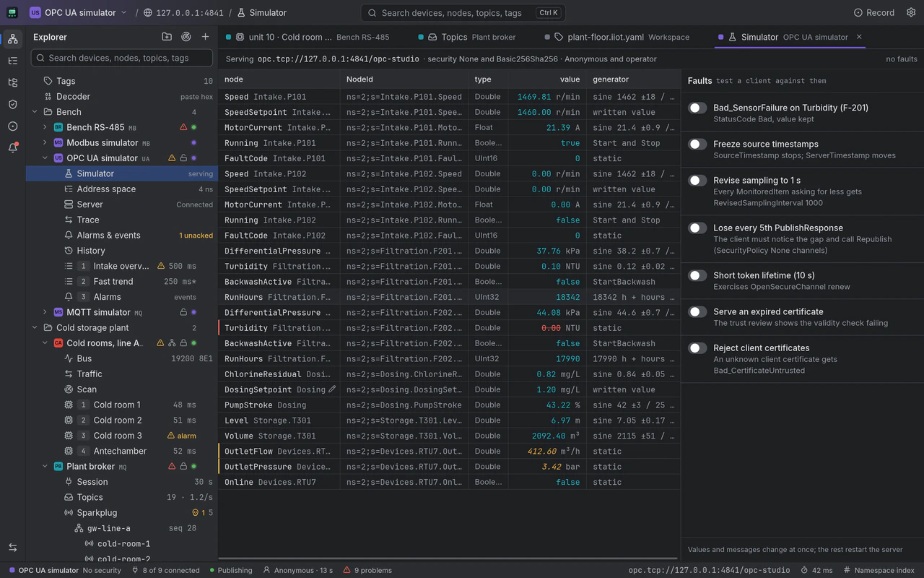The width and height of the screenshot is (924, 578).
Task: Collapse the Bench folder
Action: click(x=35, y=112)
